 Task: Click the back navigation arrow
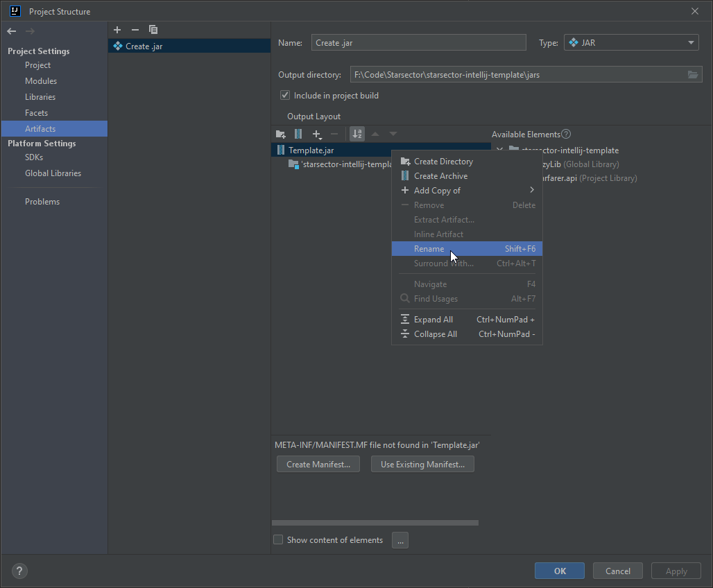(12, 31)
